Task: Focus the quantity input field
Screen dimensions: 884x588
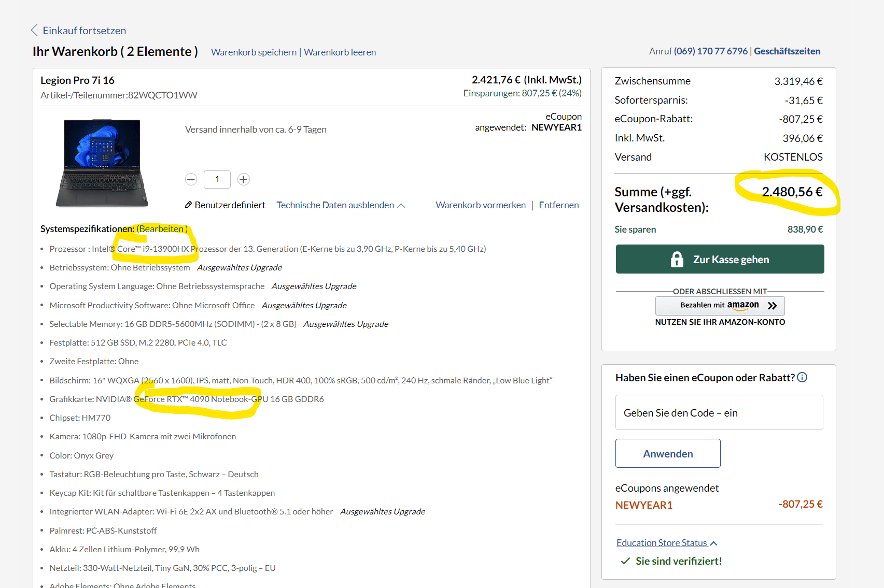Action: [x=217, y=179]
